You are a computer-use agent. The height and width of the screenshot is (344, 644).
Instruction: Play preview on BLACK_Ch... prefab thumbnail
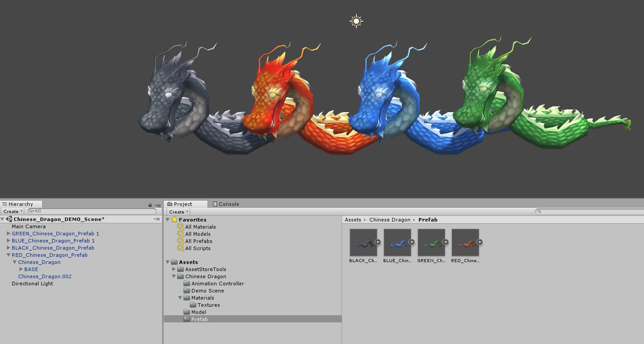(x=378, y=242)
